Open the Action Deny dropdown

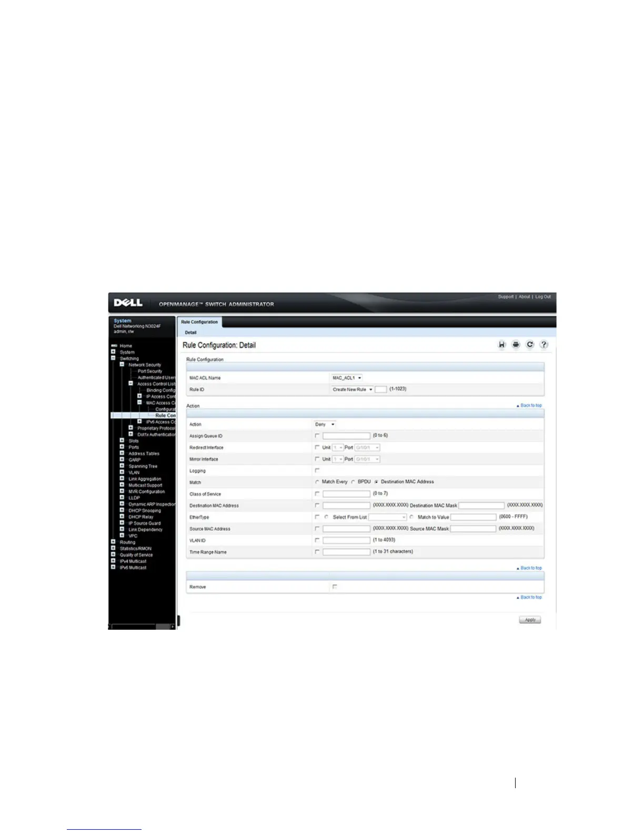325,424
